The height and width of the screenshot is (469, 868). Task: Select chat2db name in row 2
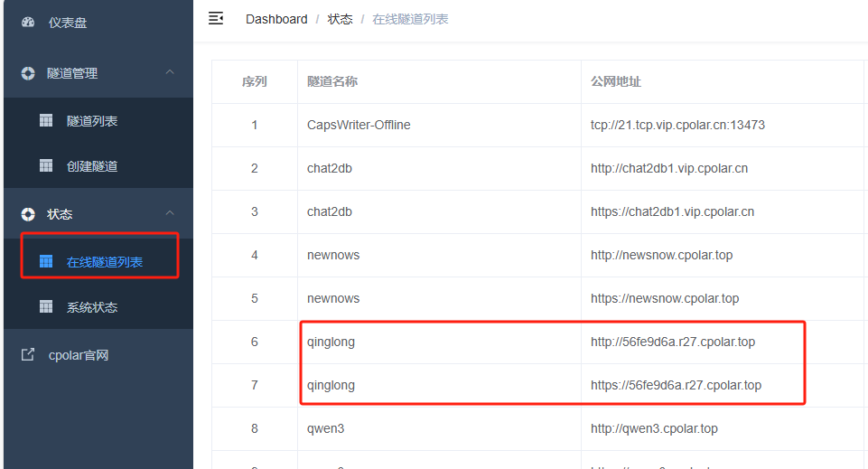point(330,168)
